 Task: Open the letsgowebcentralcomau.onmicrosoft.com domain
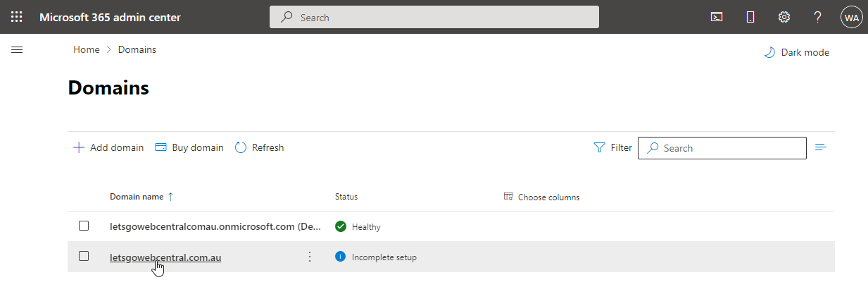(x=216, y=226)
